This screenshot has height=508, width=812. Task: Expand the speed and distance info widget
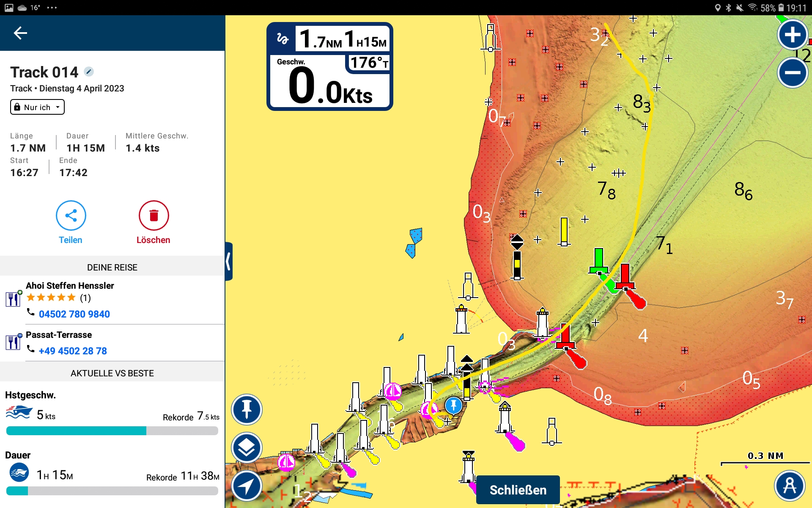[x=330, y=66]
